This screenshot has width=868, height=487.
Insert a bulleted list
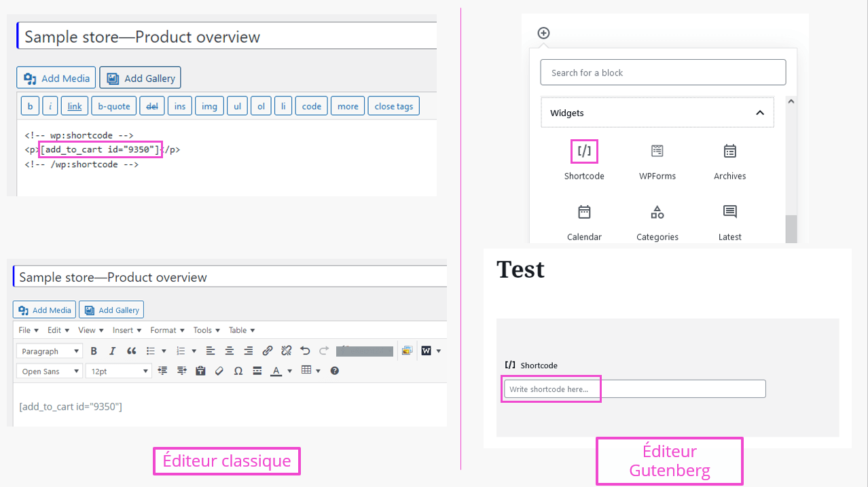click(x=151, y=351)
